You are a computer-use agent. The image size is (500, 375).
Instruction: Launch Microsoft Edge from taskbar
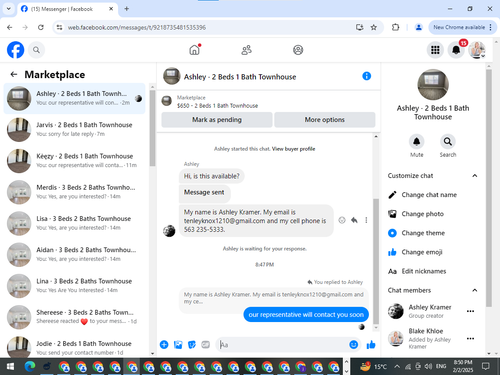[x=30, y=367]
